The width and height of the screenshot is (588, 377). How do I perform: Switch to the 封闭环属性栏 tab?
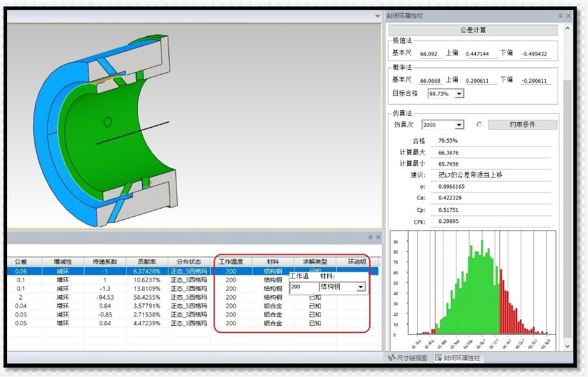click(x=458, y=358)
